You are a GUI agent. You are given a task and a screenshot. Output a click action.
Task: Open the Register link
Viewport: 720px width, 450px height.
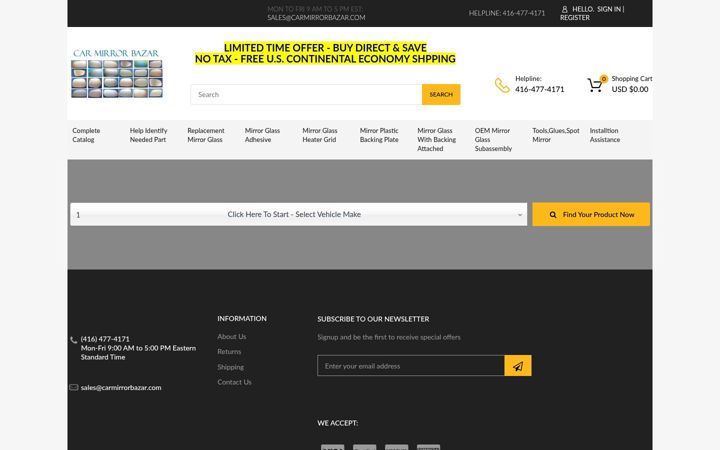(x=574, y=17)
